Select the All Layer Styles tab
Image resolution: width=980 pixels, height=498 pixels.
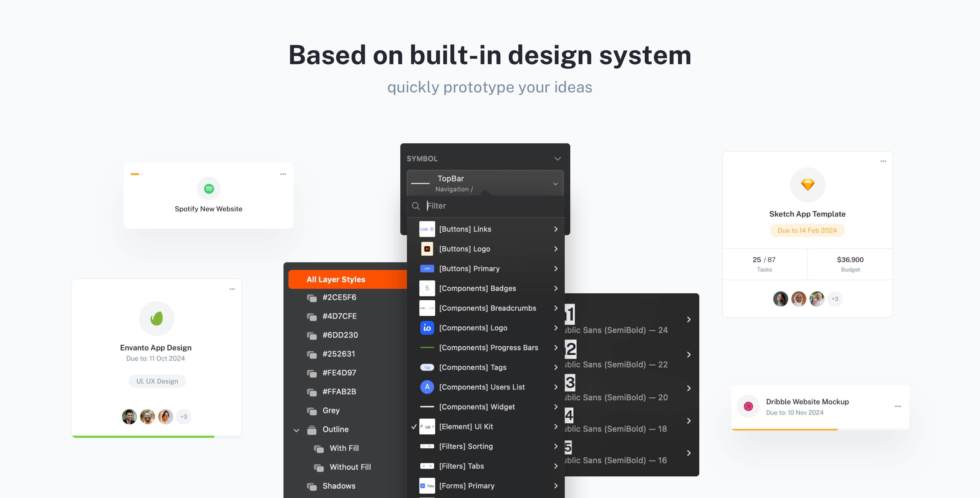coord(336,279)
